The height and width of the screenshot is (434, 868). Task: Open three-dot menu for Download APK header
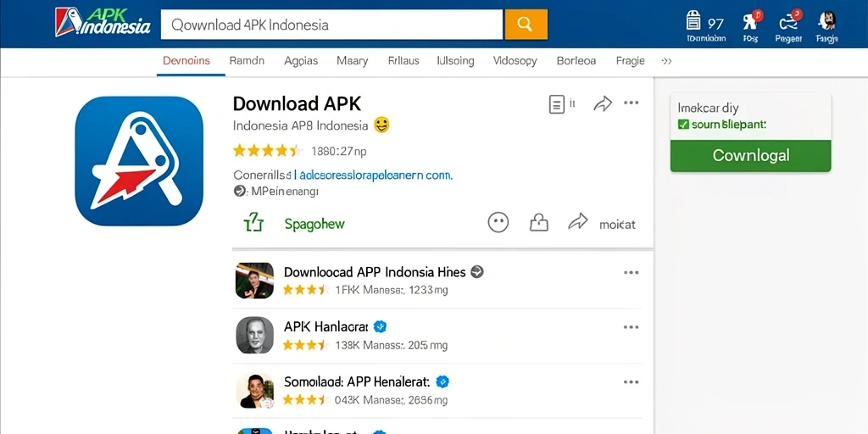pyautogui.click(x=631, y=103)
